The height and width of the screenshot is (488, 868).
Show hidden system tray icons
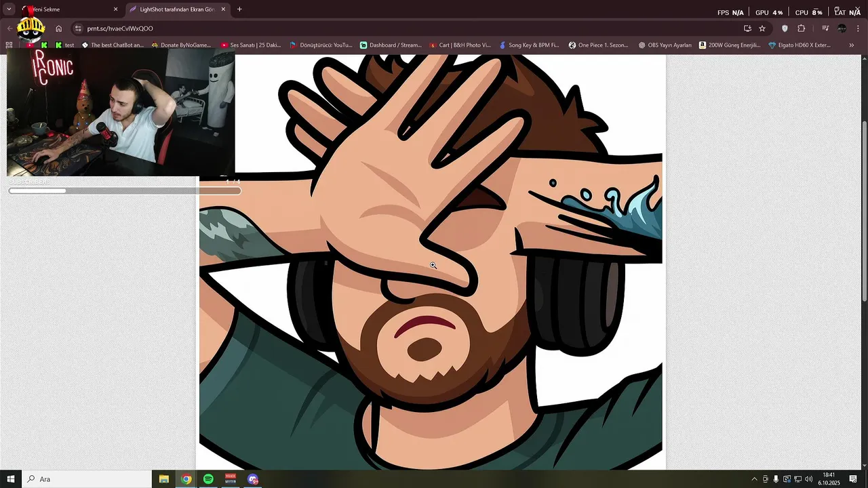[754, 479]
